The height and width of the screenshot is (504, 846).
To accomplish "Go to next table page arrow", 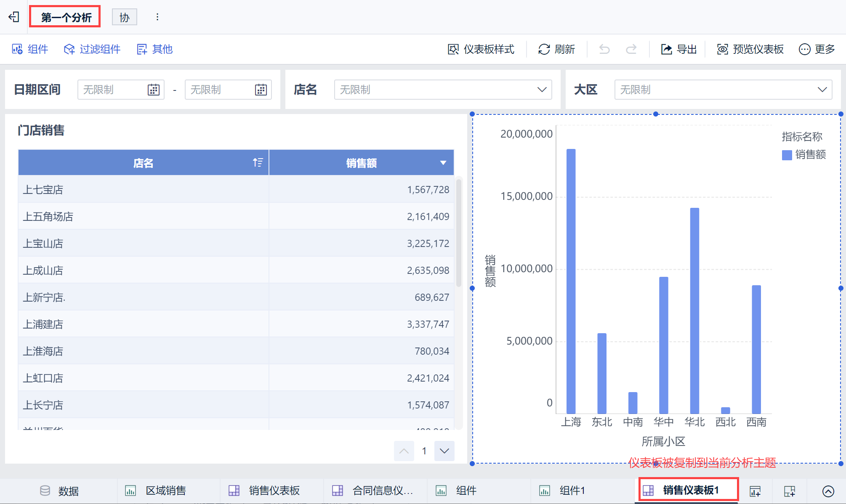I will (444, 451).
